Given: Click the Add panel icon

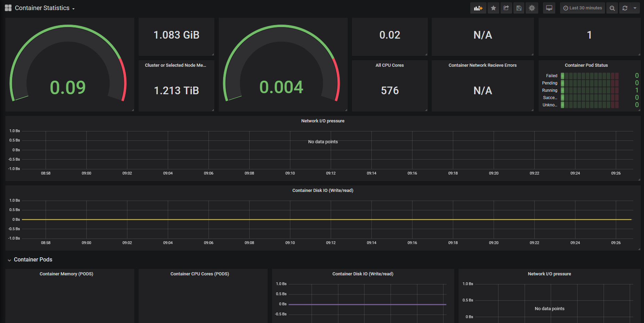Looking at the screenshot, I should 478,8.
